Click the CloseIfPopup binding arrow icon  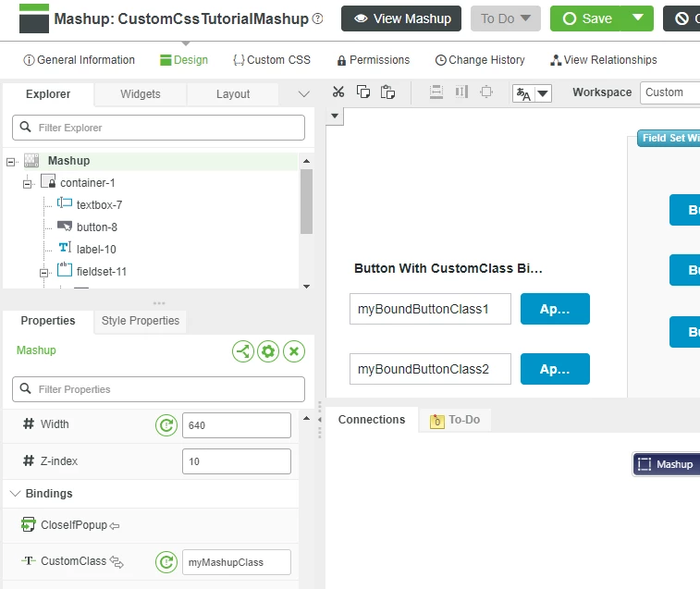click(115, 526)
